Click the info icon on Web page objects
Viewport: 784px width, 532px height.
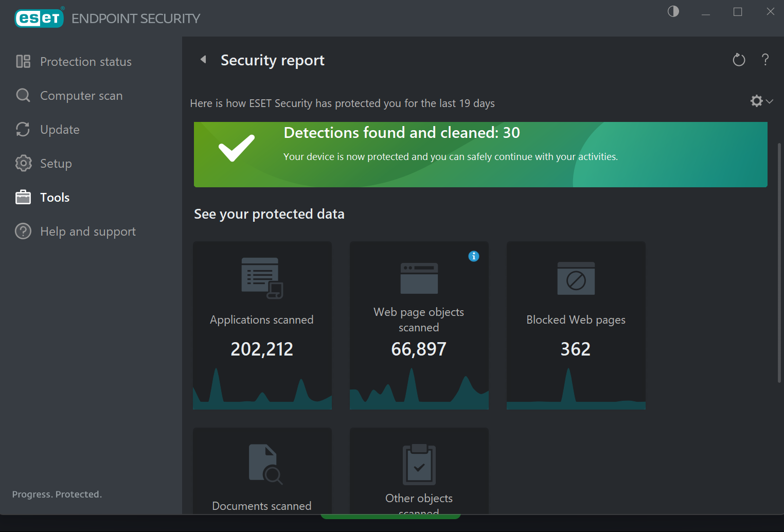coord(474,256)
